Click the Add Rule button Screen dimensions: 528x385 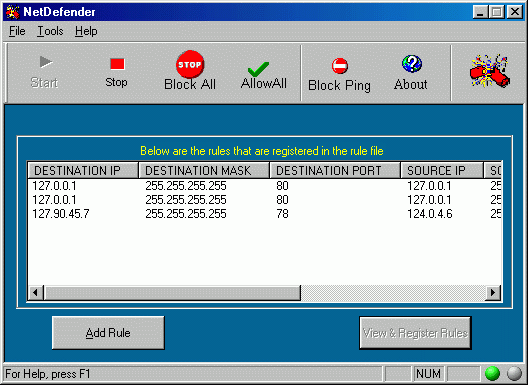tap(108, 333)
